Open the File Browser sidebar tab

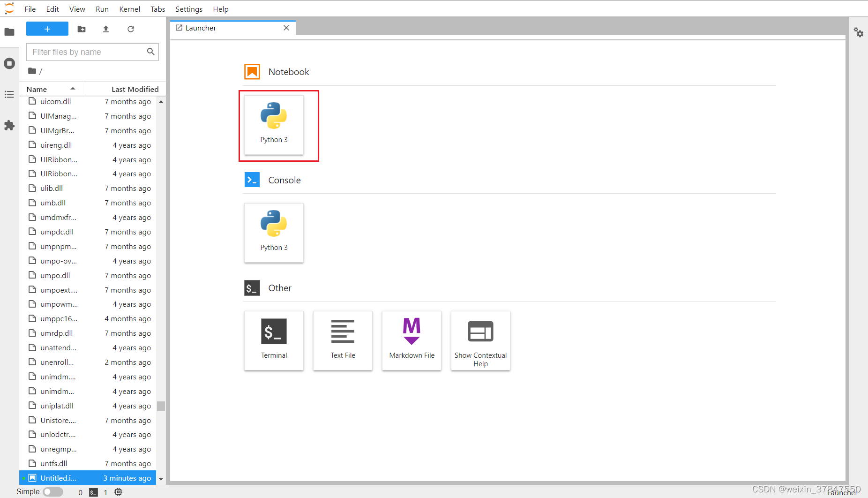[9, 32]
